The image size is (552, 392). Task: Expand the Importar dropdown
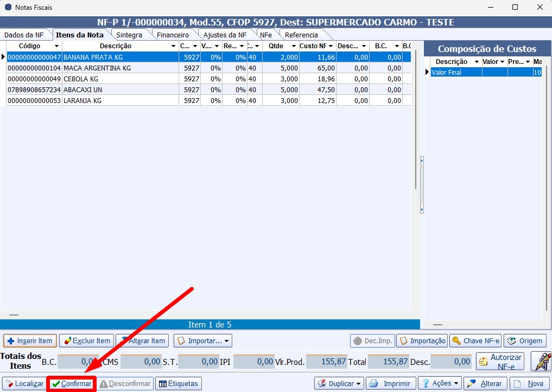point(203,341)
